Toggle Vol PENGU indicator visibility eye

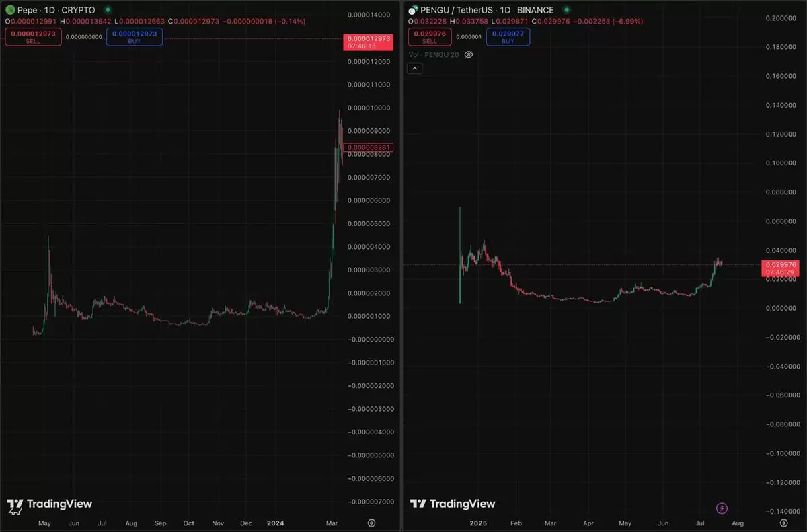click(x=469, y=54)
